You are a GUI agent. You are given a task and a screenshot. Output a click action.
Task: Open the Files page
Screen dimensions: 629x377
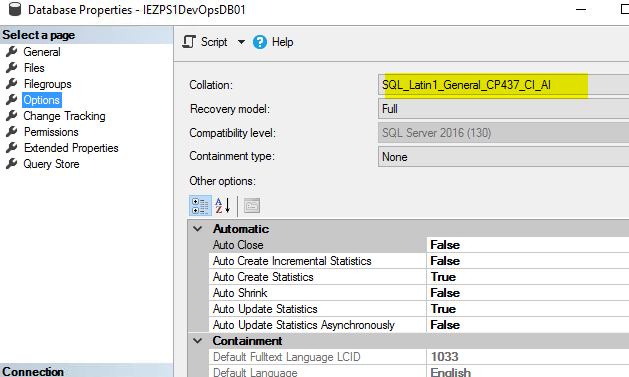34,68
